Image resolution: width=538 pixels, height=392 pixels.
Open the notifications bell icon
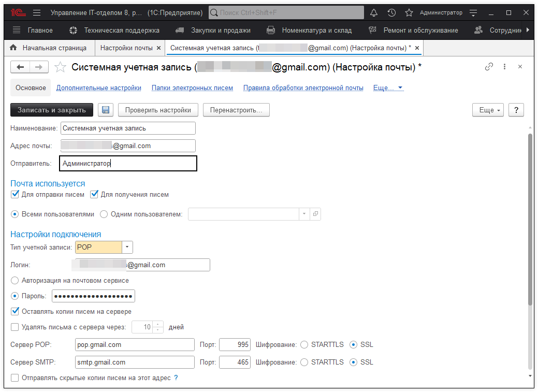[x=374, y=12]
